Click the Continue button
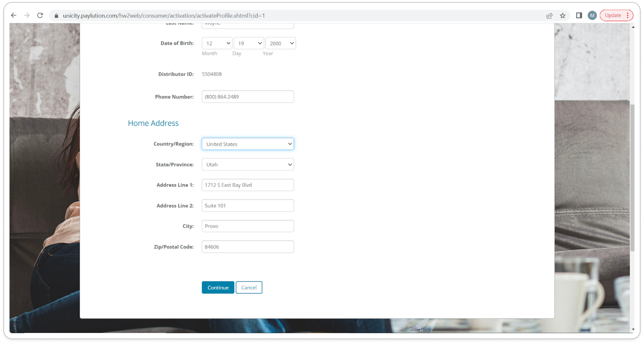Image resolution: width=644 pixels, height=344 pixels. [x=218, y=287]
